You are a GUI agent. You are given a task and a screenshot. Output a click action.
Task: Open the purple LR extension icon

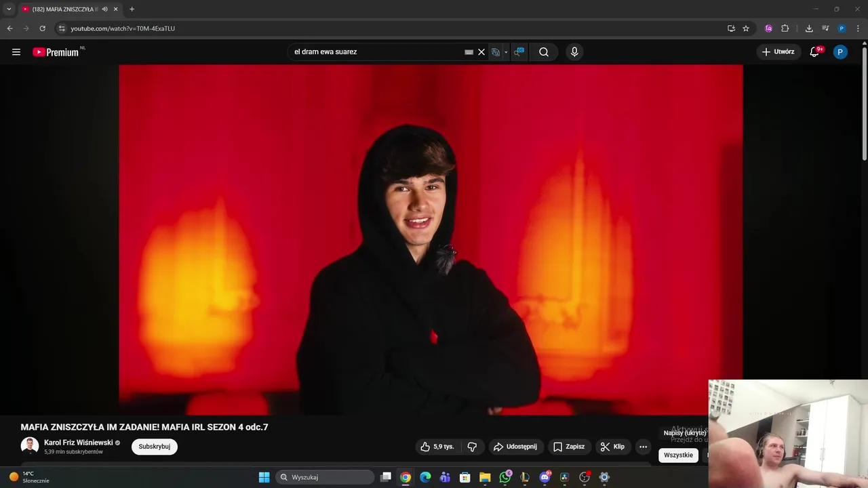pos(768,28)
